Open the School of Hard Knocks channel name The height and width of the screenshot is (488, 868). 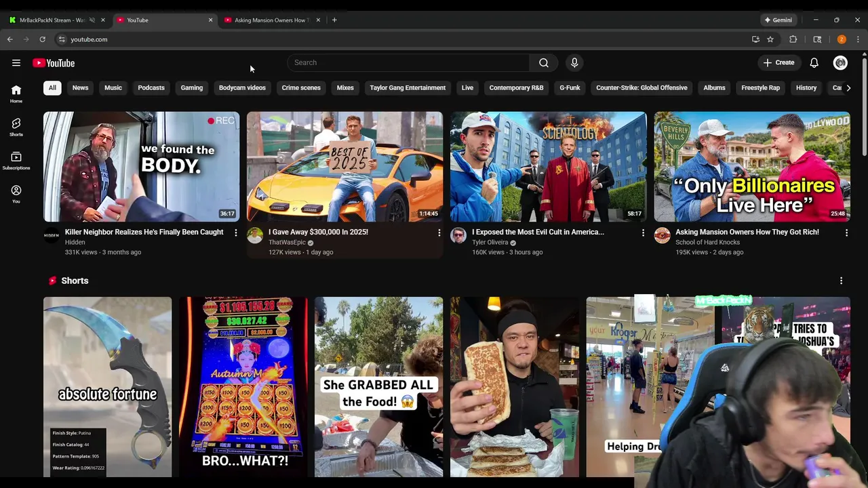click(x=707, y=243)
